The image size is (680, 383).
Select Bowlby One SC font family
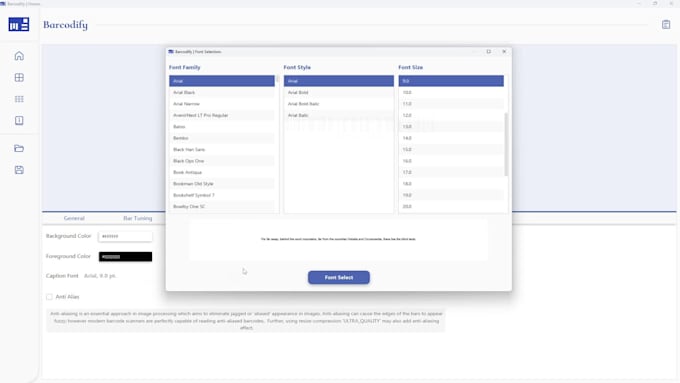[222, 206]
